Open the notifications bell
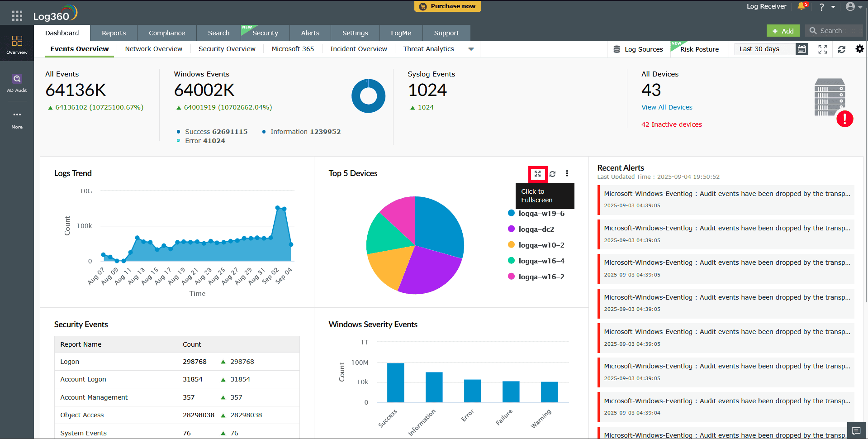 point(802,6)
